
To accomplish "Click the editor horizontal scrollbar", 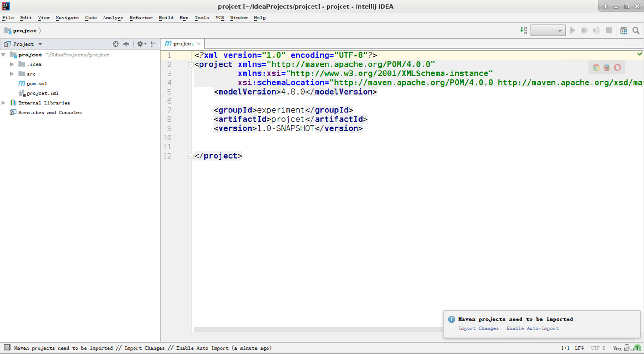I will coord(318,330).
